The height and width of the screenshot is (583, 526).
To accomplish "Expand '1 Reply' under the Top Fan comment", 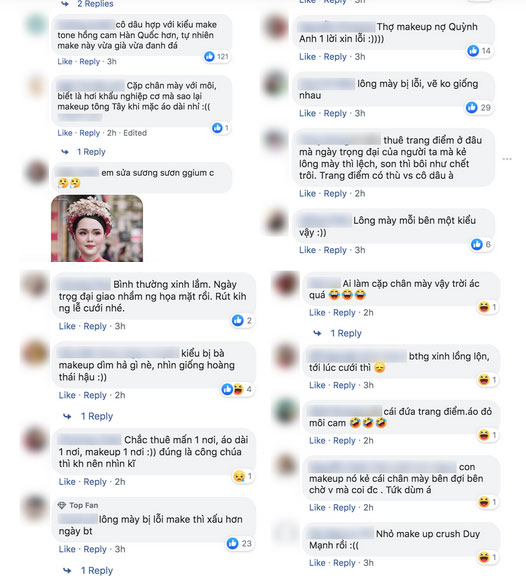I will pos(97,570).
